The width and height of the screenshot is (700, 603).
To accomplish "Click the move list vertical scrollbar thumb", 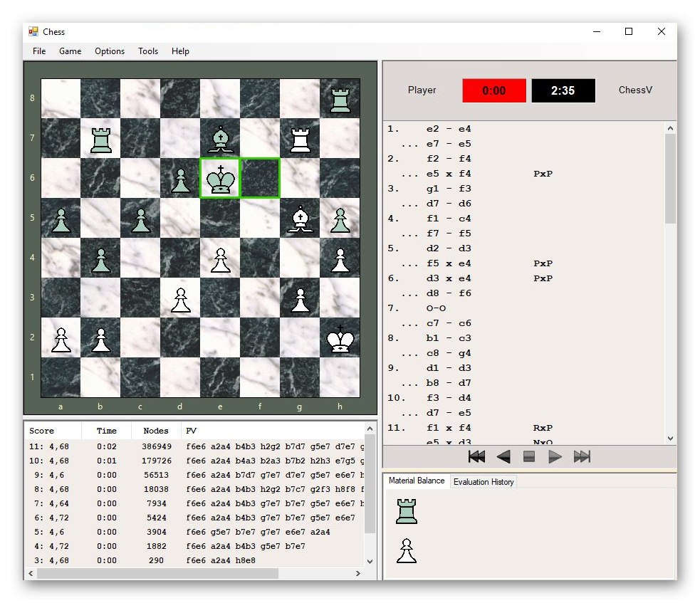I will (x=670, y=179).
